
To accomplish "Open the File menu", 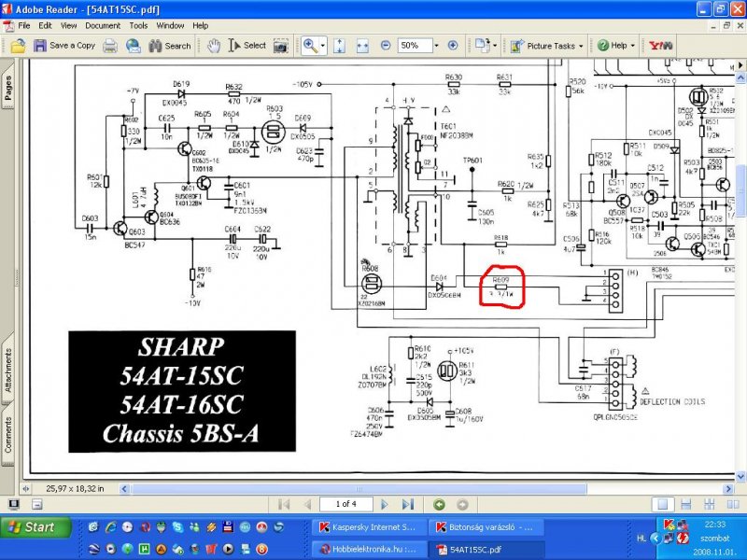I will 24,26.
